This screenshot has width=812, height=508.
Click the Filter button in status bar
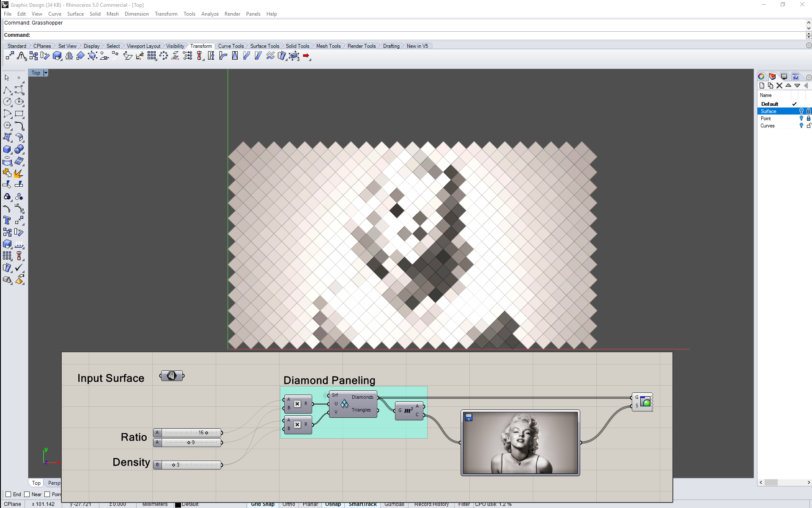[x=464, y=504]
